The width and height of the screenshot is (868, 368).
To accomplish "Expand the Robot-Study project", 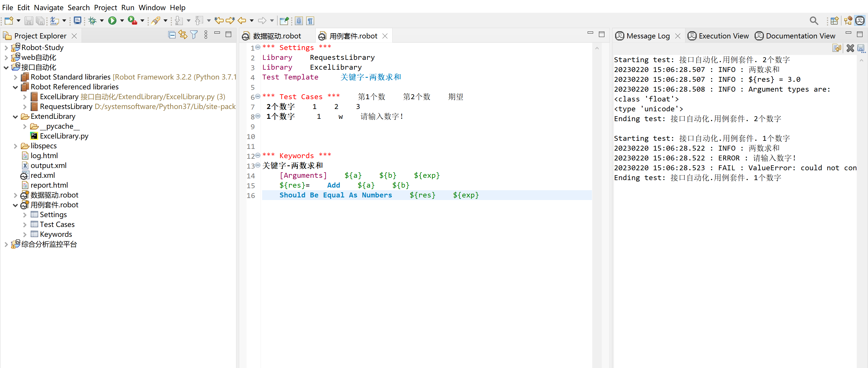I will 6,48.
